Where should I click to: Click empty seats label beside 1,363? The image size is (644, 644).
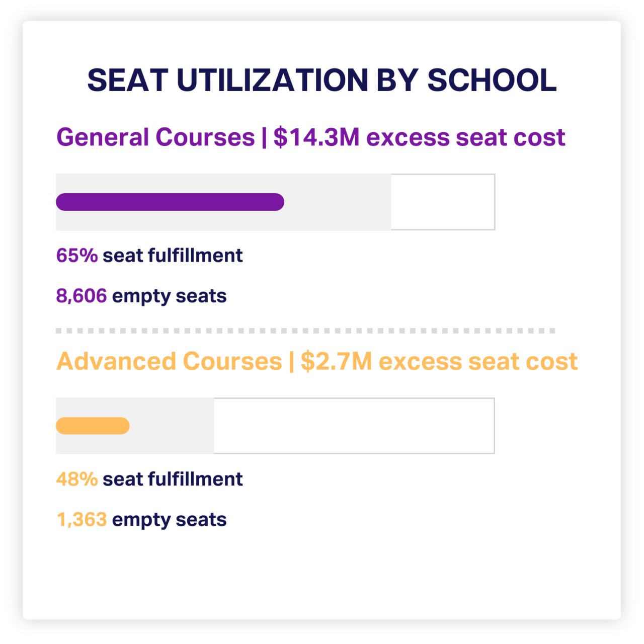[x=169, y=520]
